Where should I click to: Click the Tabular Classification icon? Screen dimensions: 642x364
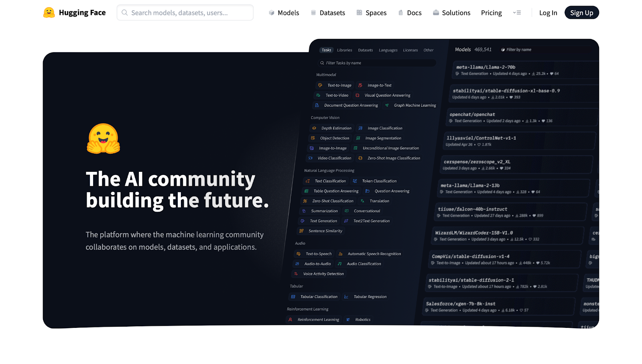tap(293, 297)
